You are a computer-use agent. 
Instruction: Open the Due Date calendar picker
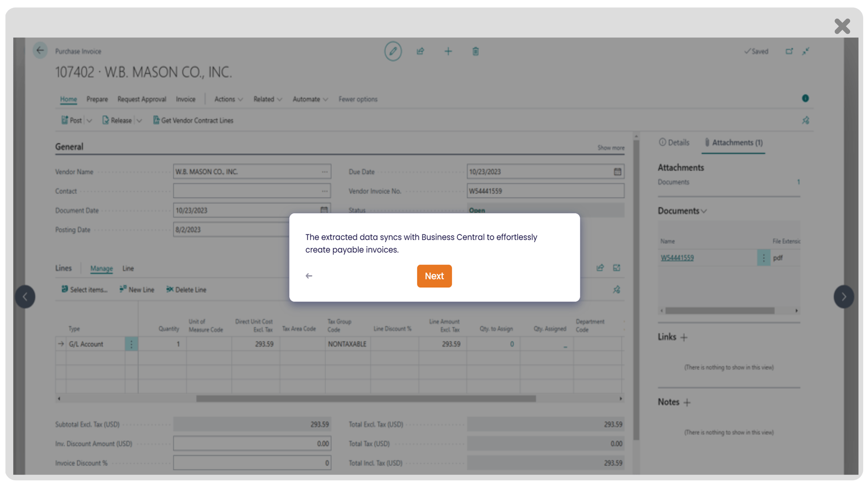pos(617,172)
